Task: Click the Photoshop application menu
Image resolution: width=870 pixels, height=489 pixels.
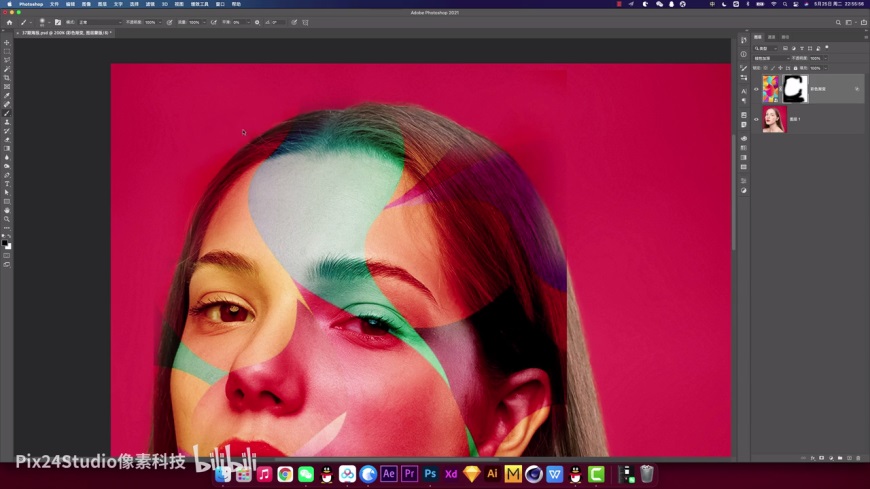Action: (31, 4)
